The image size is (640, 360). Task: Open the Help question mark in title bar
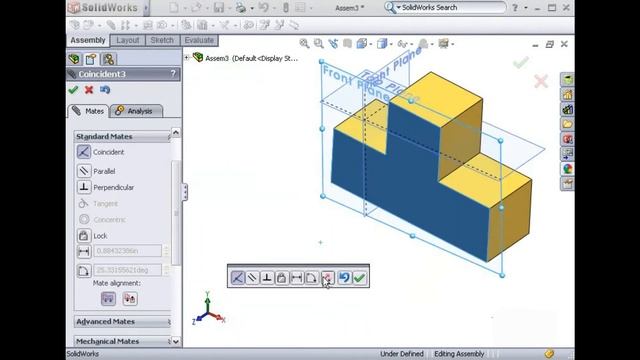click(515, 8)
